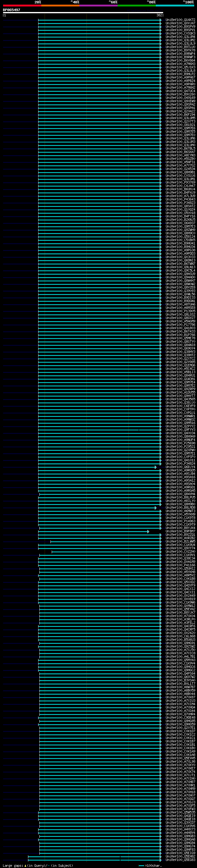Select the UniRef100_A7XJT1 label
Screen dimensions: 197x868
180,775
